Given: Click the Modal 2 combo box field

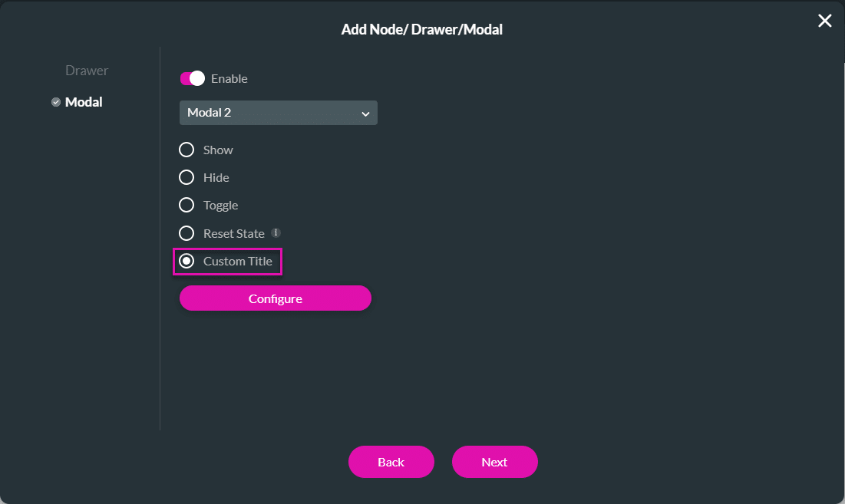Looking at the screenshot, I should 278,113.
